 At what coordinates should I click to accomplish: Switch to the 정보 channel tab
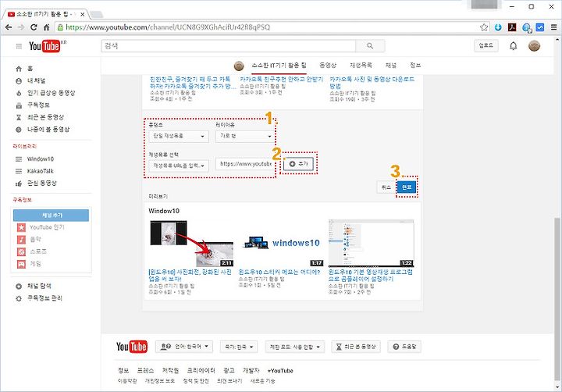(x=415, y=66)
